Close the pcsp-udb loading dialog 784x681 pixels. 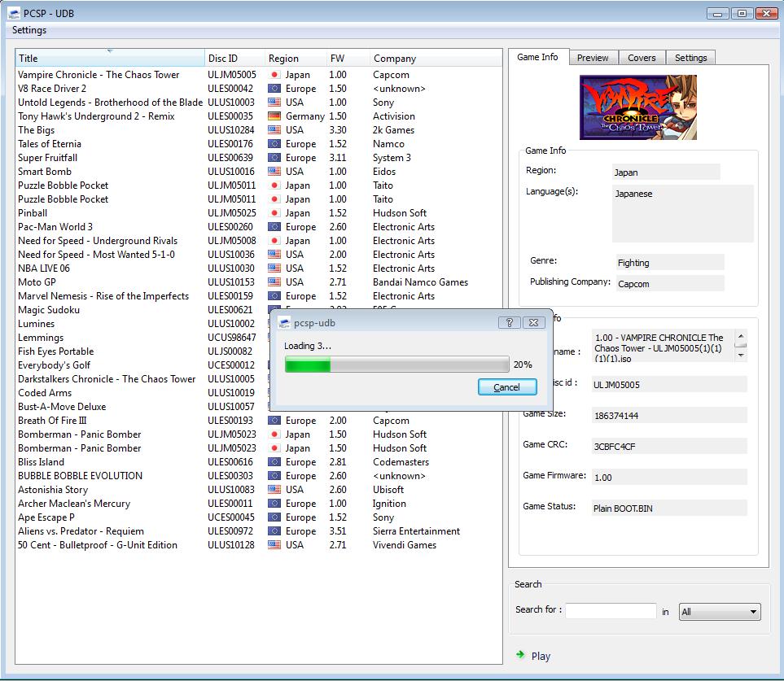coord(532,323)
